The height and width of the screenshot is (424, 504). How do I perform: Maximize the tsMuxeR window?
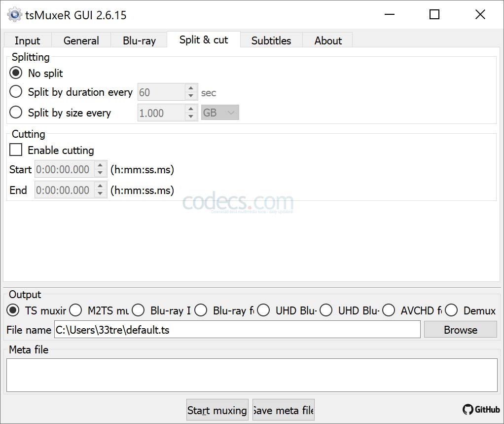click(x=434, y=14)
